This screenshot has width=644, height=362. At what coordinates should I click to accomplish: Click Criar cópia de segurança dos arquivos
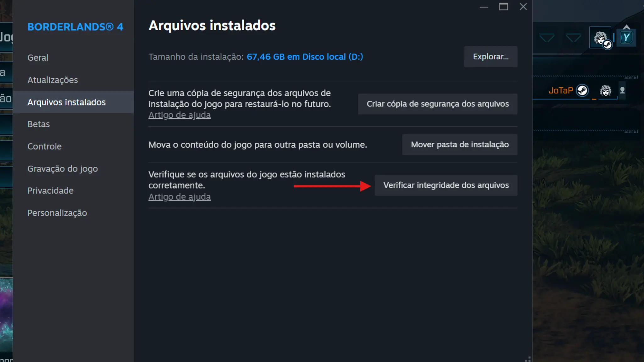(x=437, y=104)
